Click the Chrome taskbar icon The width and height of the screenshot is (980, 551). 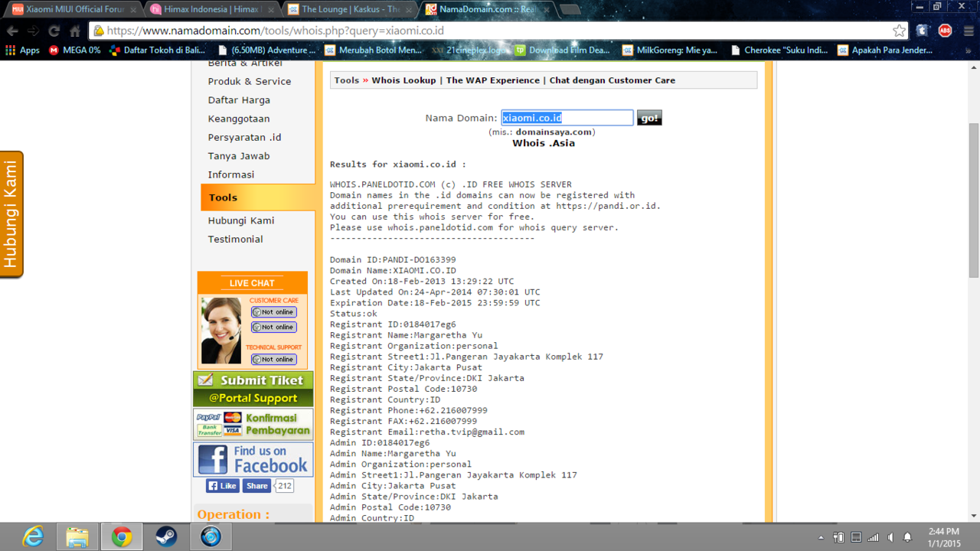122,537
